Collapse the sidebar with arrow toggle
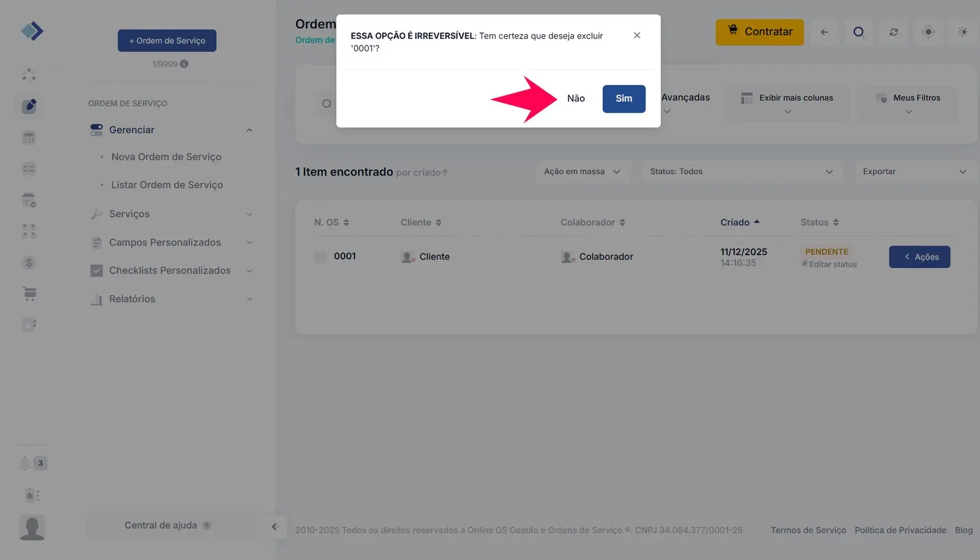The width and height of the screenshot is (980, 560). click(275, 526)
